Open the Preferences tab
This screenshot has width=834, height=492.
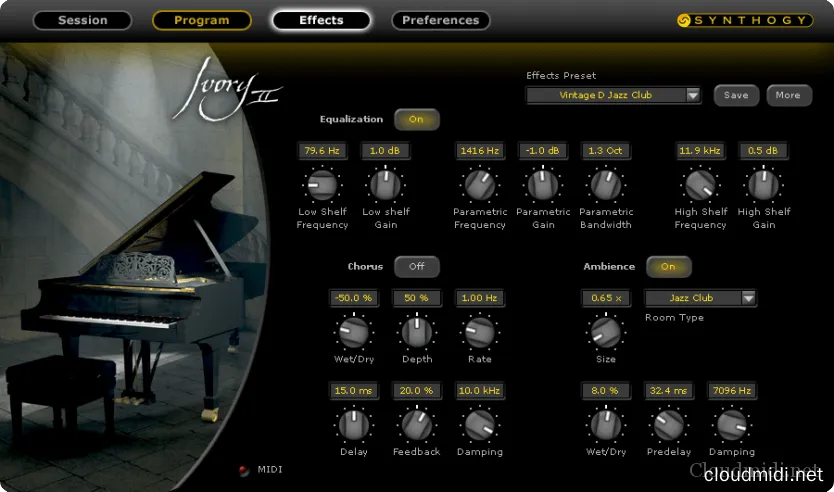440,20
